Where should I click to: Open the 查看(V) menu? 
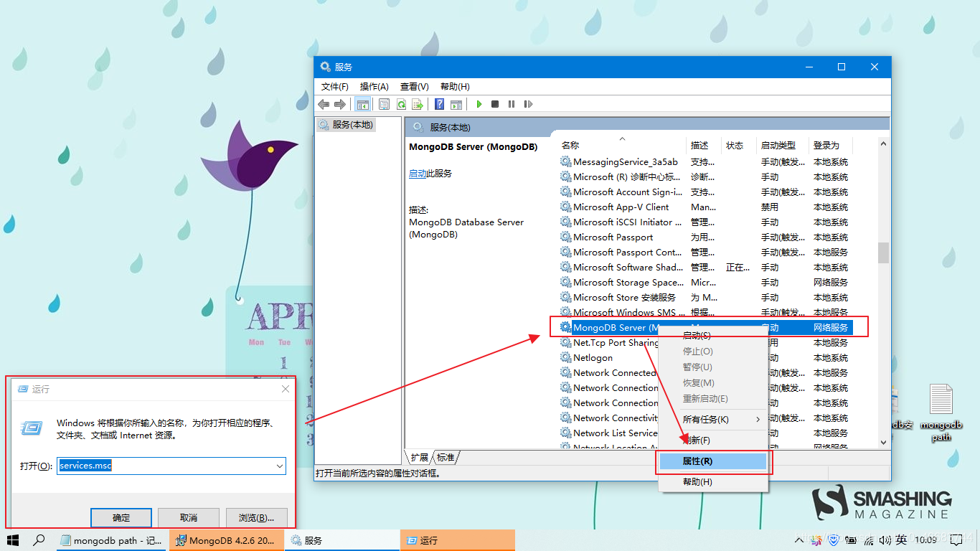coord(414,86)
